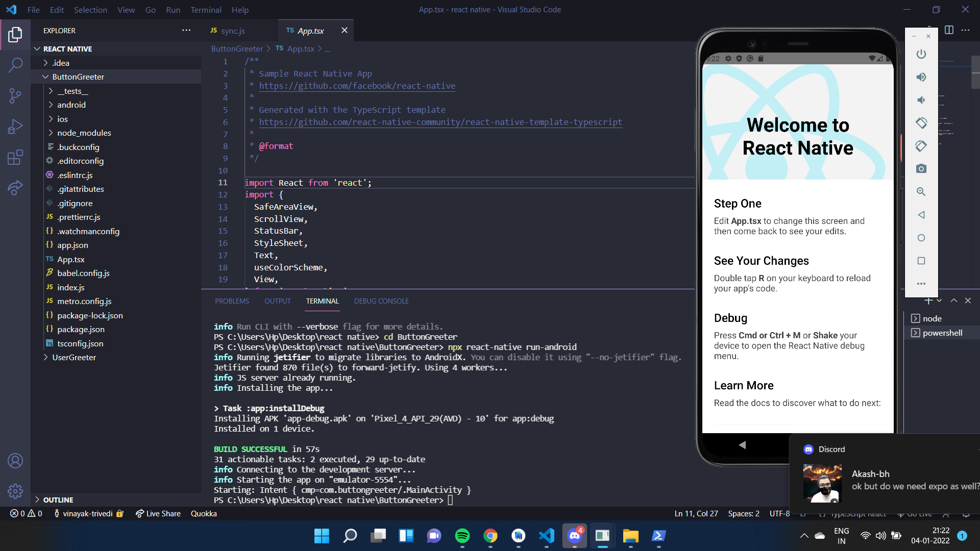
Task: Open the Source Control view
Action: [15, 96]
